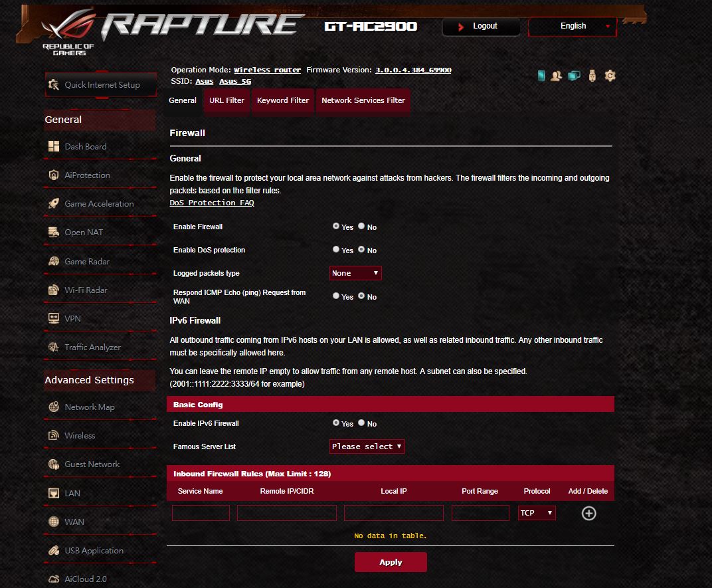Click the 'Advanced Settings' sidebar heading
The width and height of the screenshot is (712, 588).
tap(90, 380)
